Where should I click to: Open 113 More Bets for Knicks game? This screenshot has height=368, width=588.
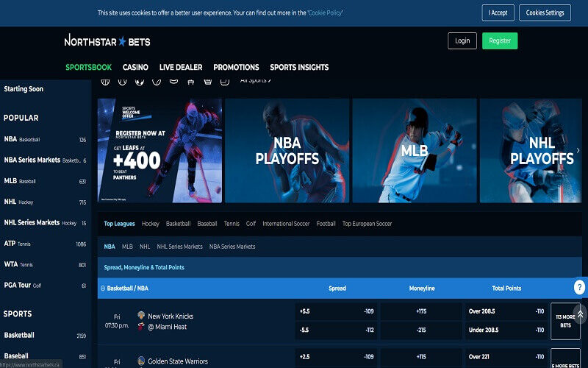tap(565, 321)
